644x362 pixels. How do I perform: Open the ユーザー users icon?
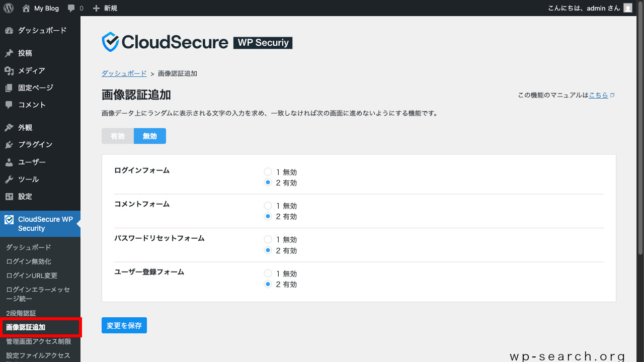click(11, 162)
